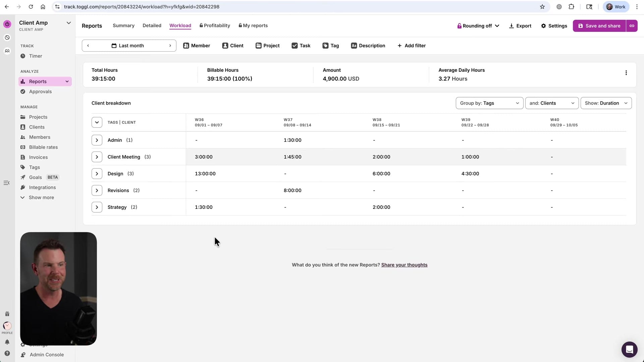644x362 pixels.
Task: Collapse the sidebar with the menu toggle icon
Action: (6, 183)
